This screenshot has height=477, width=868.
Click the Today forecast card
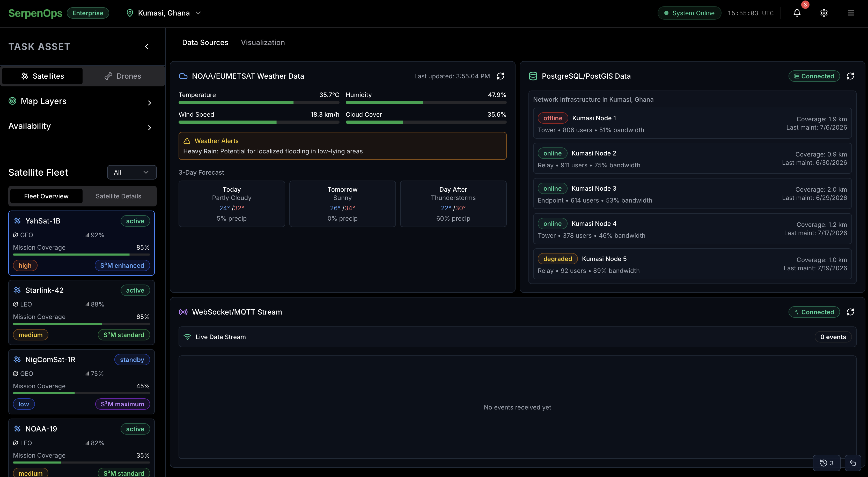pyautogui.click(x=232, y=204)
